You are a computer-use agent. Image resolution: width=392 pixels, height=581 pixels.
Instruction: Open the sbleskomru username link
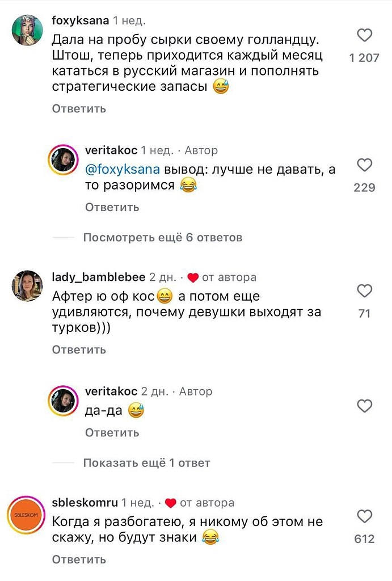(85, 503)
